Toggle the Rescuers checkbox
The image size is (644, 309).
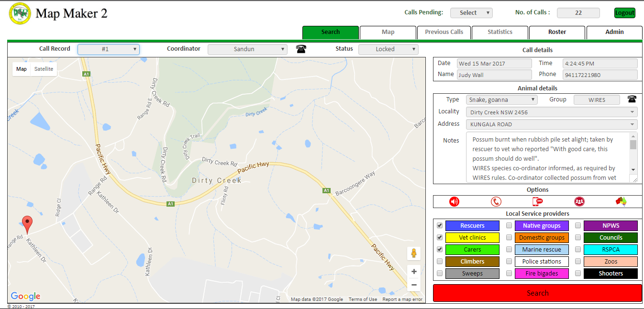[440, 225]
